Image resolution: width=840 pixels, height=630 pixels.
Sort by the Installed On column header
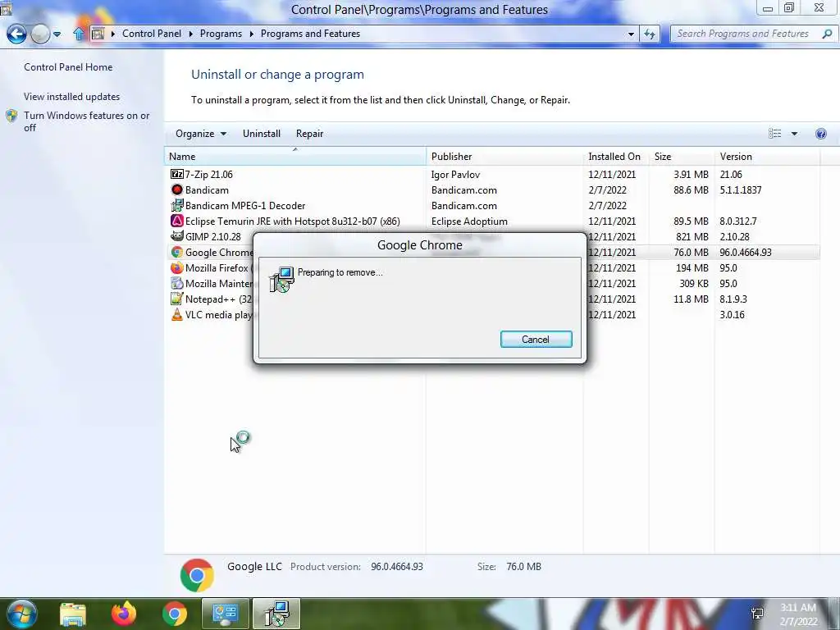[x=616, y=157]
